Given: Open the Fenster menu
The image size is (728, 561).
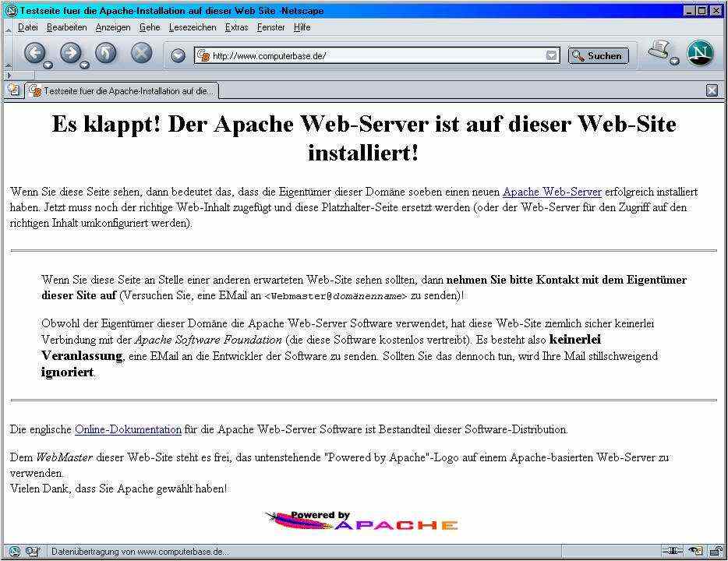Looking at the screenshot, I should point(271,27).
